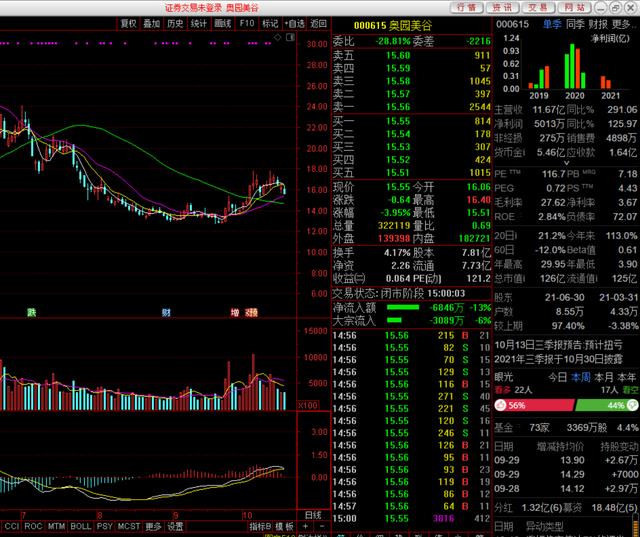Zoom in chart with the + button
Viewport: 640px width, 537px height.
click(305, 526)
